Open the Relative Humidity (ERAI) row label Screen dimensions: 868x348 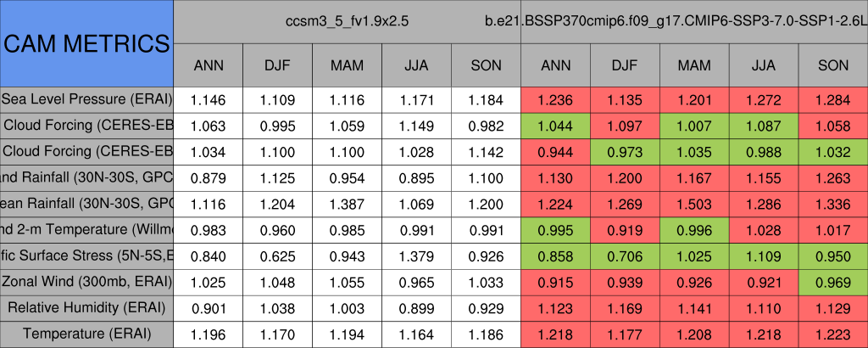(x=86, y=307)
